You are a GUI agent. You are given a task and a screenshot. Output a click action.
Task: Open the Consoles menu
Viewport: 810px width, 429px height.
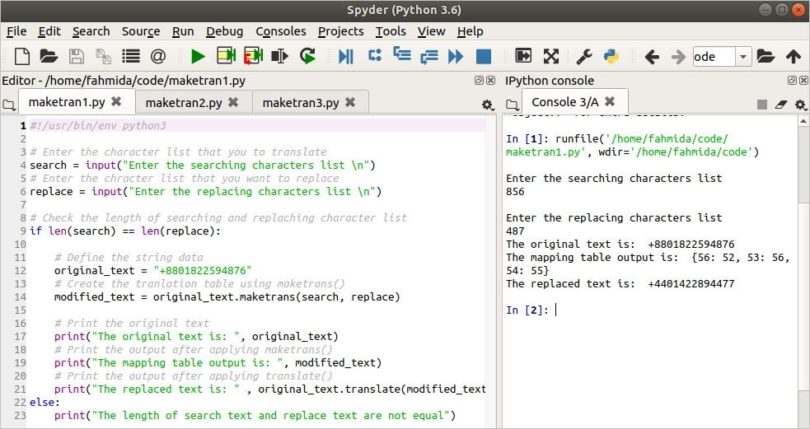[281, 32]
